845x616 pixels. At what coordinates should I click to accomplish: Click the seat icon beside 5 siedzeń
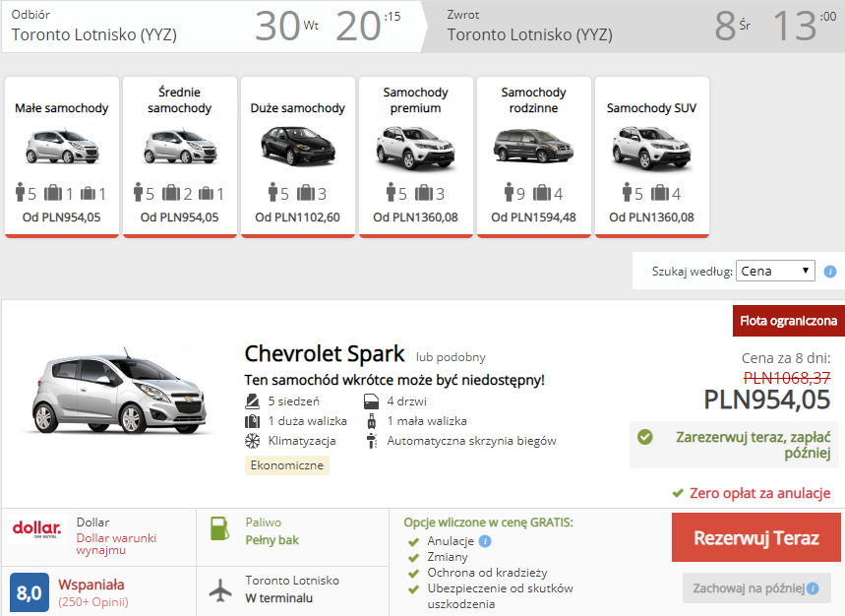(x=252, y=401)
